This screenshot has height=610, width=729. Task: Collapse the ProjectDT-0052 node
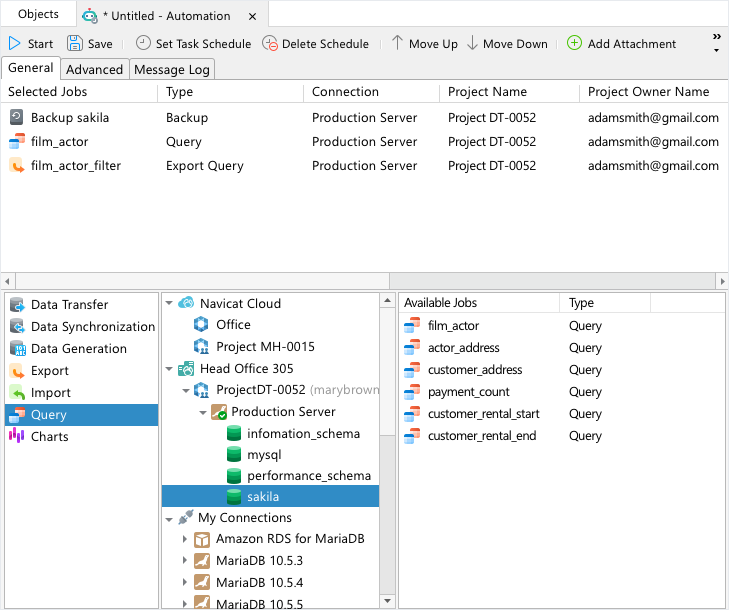point(186,391)
